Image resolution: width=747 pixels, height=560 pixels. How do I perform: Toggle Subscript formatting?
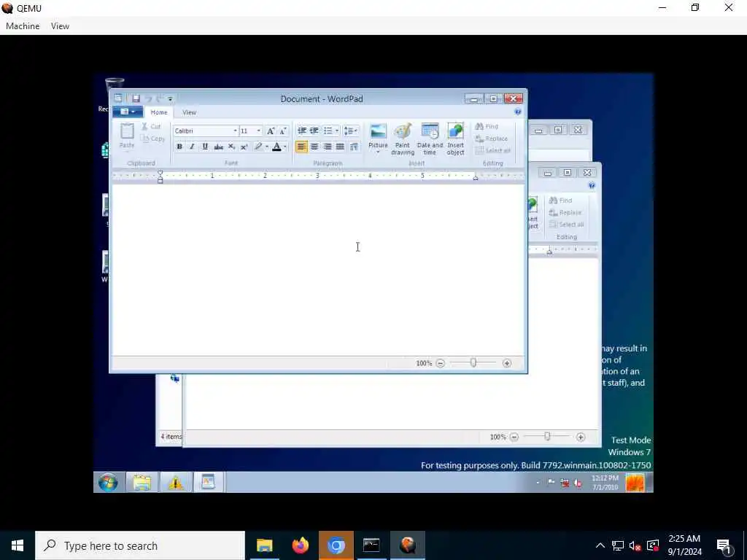tap(231, 147)
